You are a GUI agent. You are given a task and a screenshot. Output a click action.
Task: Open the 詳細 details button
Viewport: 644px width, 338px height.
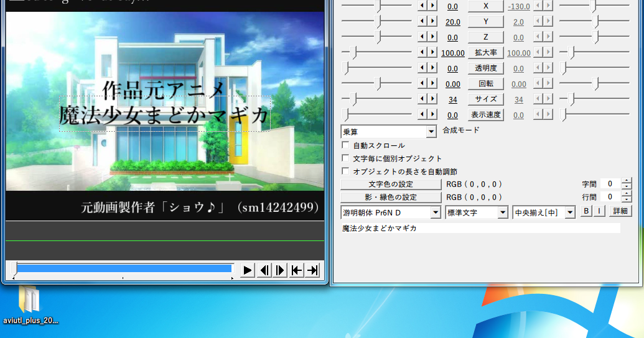(620, 211)
